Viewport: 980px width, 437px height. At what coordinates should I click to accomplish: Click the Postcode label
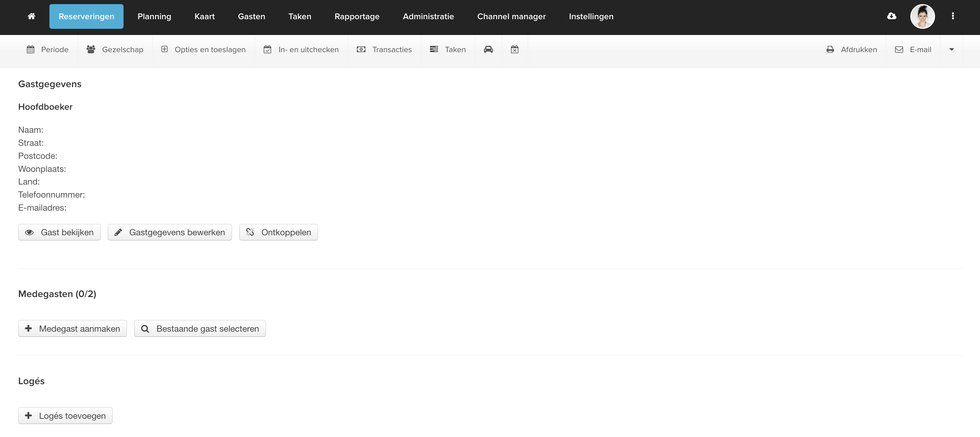point(38,156)
